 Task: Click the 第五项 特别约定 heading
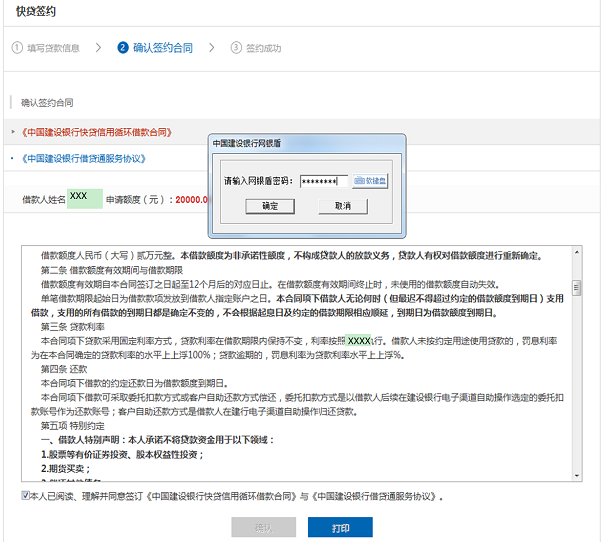click(73, 426)
